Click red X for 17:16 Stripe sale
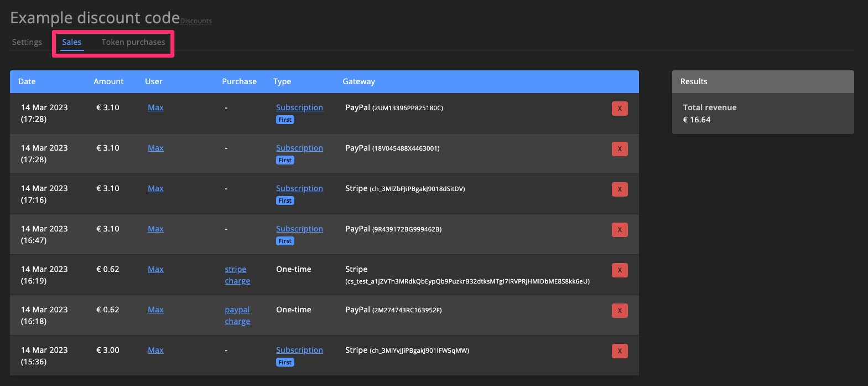This screenshot has height=386, width=868. [619, 189]
